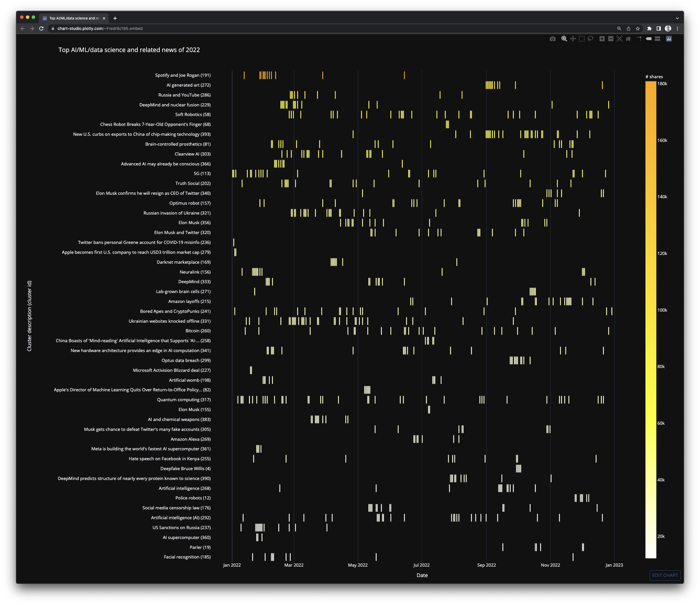This screenshot has width=700, height=605.
Task: Click the chart title text
Action: coord(129,50)
